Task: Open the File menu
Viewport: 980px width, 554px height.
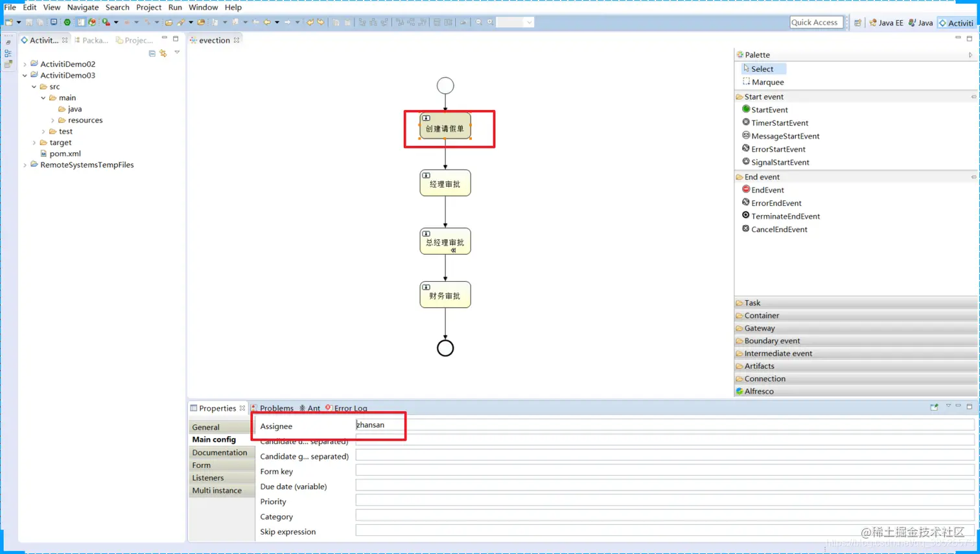Action: pos(10,7)
